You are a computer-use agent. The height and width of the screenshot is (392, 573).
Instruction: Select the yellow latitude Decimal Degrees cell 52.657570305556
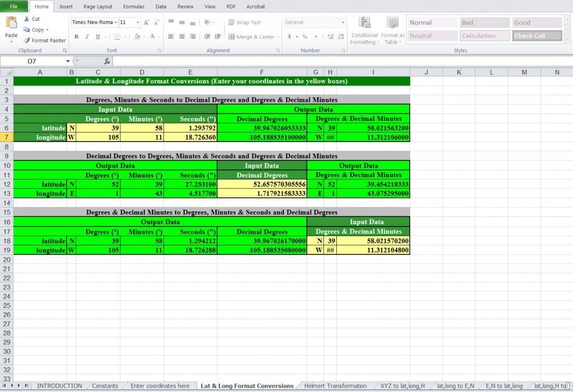[262, 185]
